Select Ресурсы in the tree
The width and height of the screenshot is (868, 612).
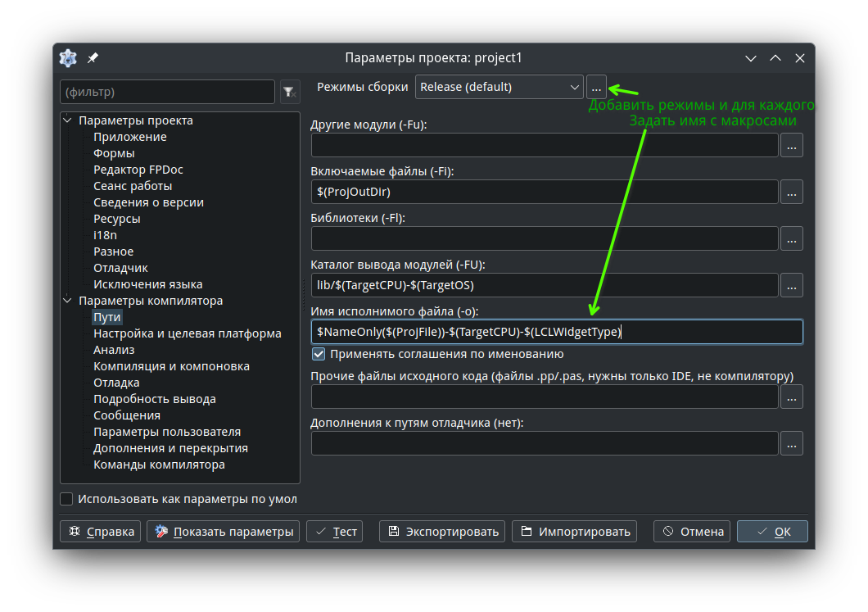point(117,219)
